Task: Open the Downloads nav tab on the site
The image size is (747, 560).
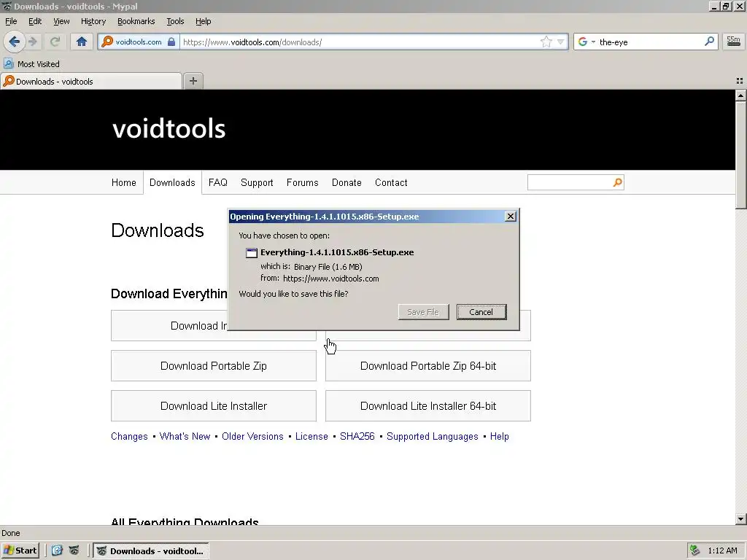Action: click(x=172, y=183)
